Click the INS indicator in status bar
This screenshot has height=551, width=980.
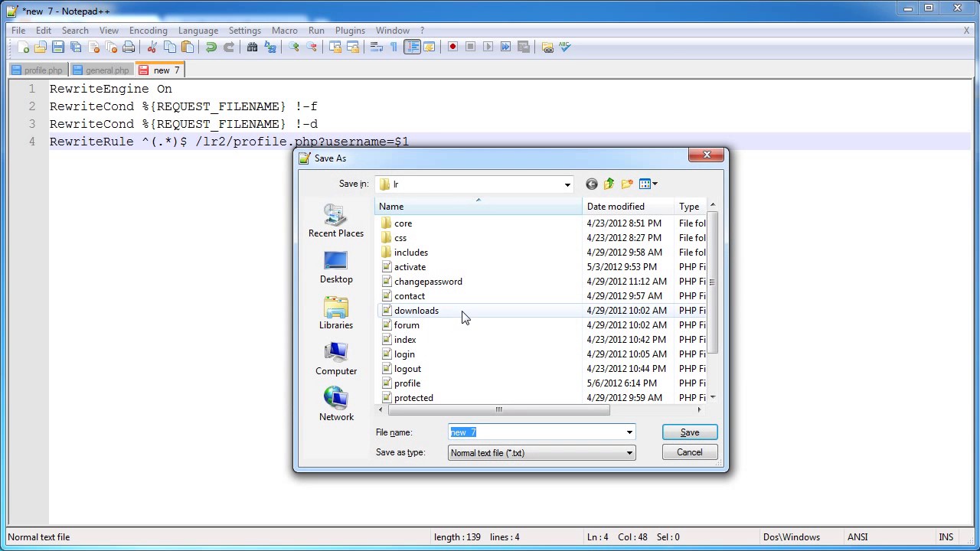click(x=946, y=537)
